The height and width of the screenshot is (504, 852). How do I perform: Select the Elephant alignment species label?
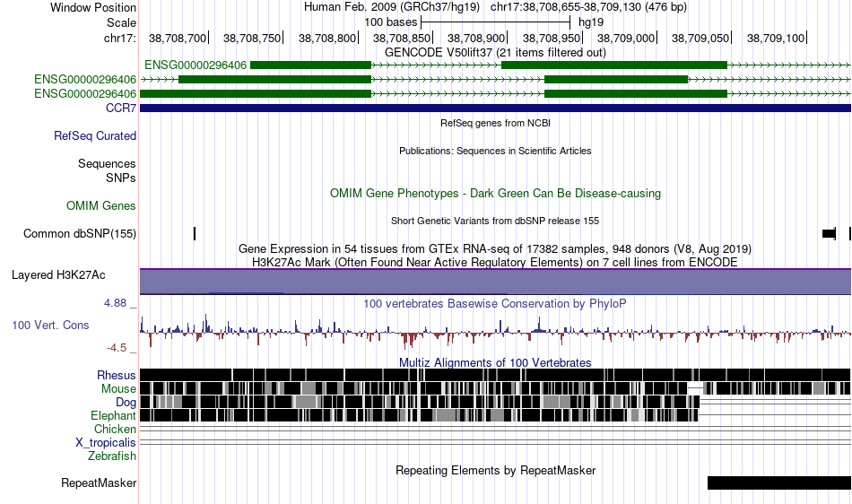[113, 415]
